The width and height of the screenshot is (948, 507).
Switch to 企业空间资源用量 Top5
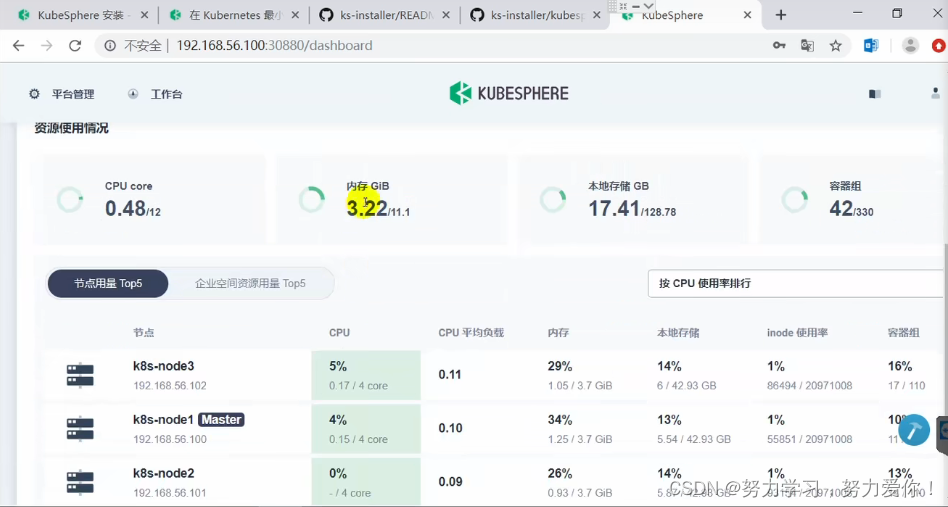point(250,283)
